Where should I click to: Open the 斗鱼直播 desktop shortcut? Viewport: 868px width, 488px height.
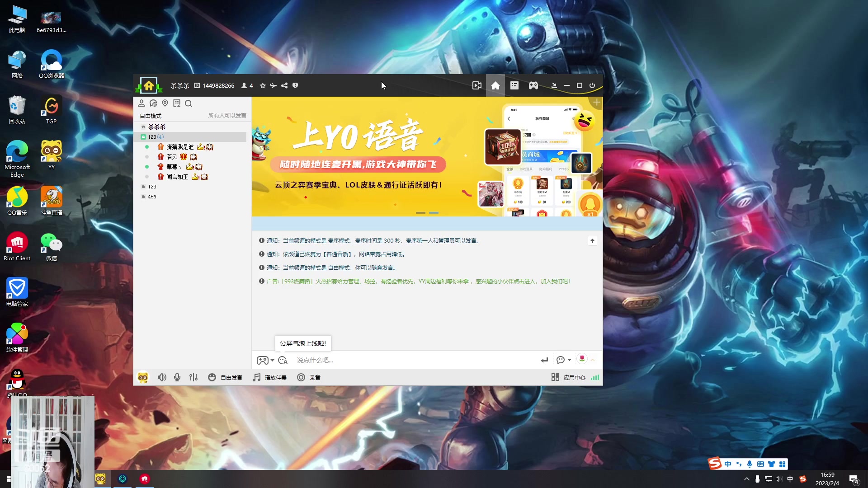pos(52,201)
